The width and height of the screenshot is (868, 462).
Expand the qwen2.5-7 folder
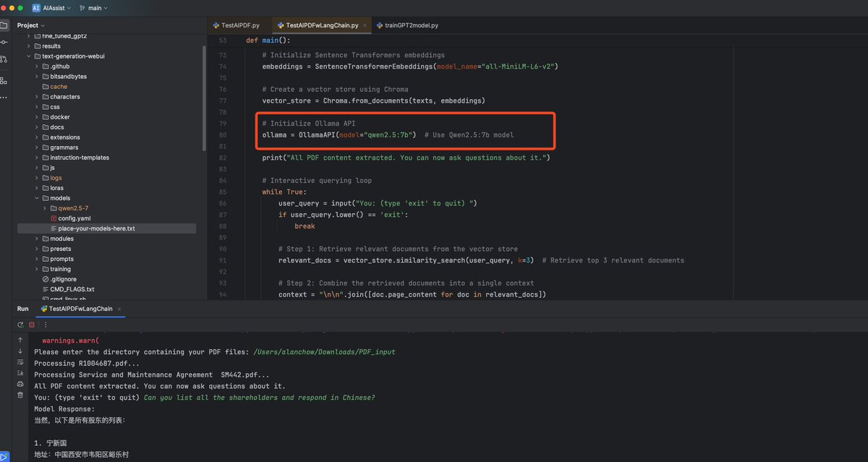tap(45, 208)
